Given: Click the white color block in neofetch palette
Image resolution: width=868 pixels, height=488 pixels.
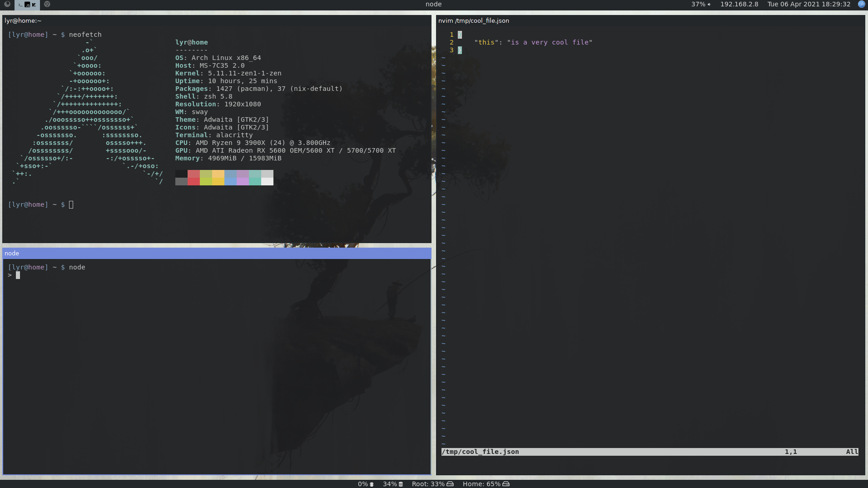Looking at the screenshot, I should [x=267, y=181].
